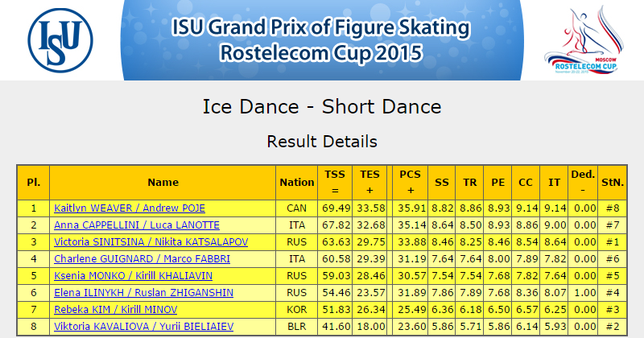The width and height of the screenshot is (644, 338).
Task: Click the PCS column header
Action: click(x=411, y=183)
